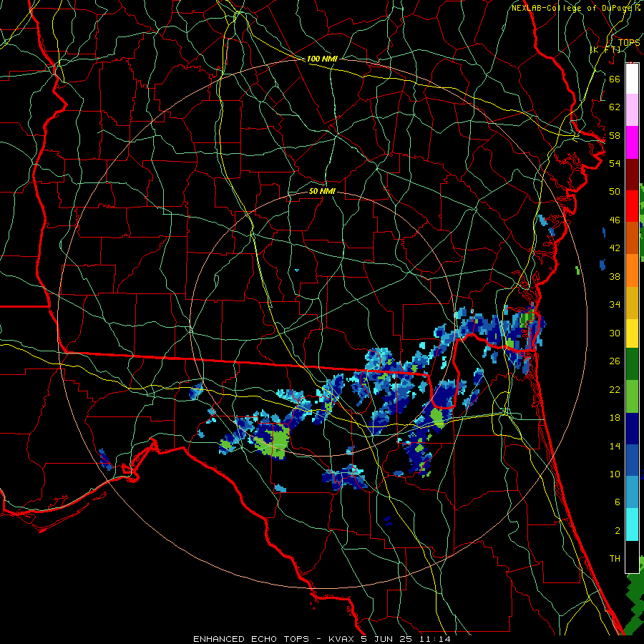644x644 pixels.
Task: Select the bright red legend swatch
Action: click(x=632, y=206)
